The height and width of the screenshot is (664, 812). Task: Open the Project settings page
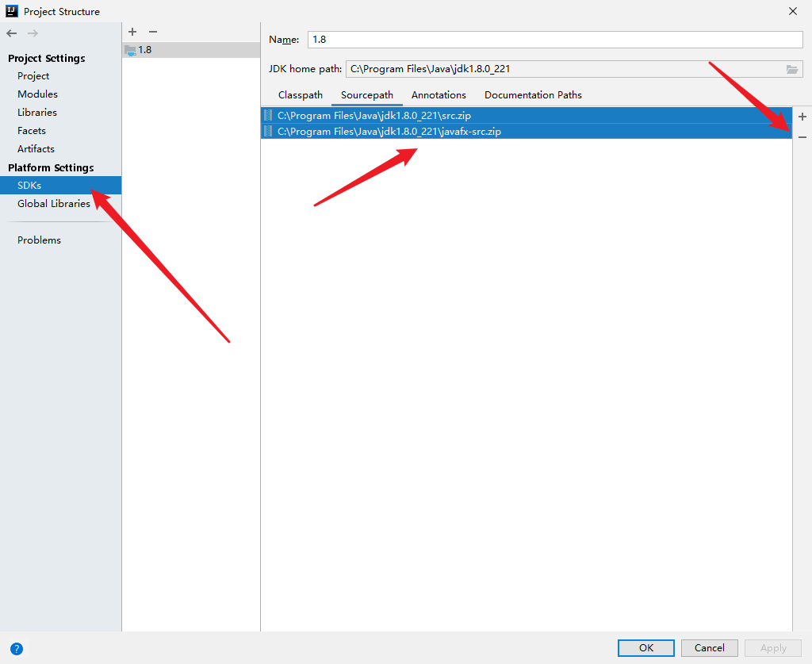point(33,75)
